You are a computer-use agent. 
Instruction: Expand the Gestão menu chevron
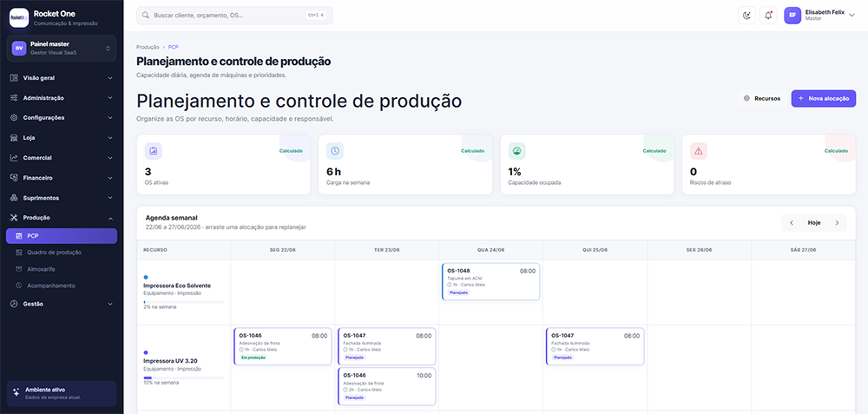[110, 304]
